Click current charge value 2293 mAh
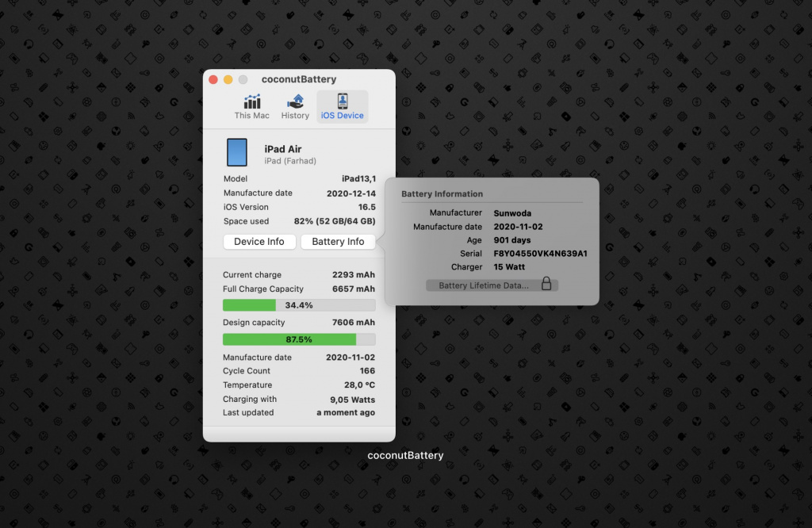The image size is (812, 528). pos(354,275)
